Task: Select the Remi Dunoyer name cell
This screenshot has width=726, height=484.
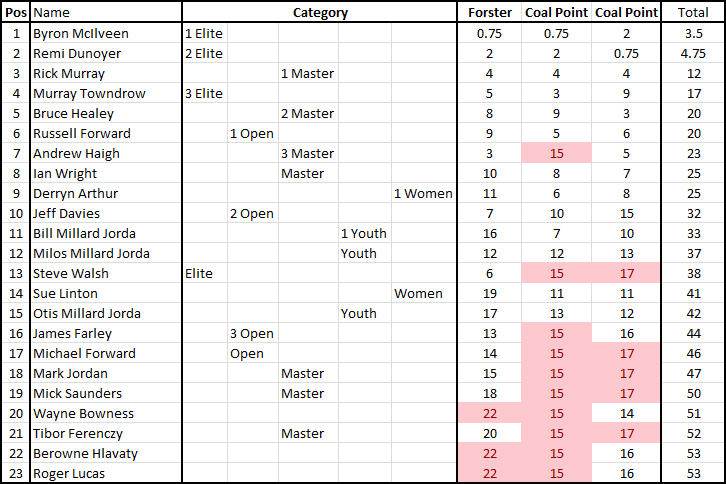Action: (76, 53)
